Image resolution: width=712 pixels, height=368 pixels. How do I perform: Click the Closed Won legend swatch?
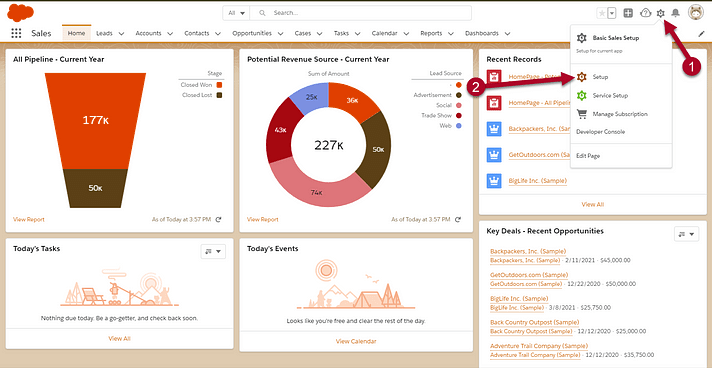pos(219,85)
